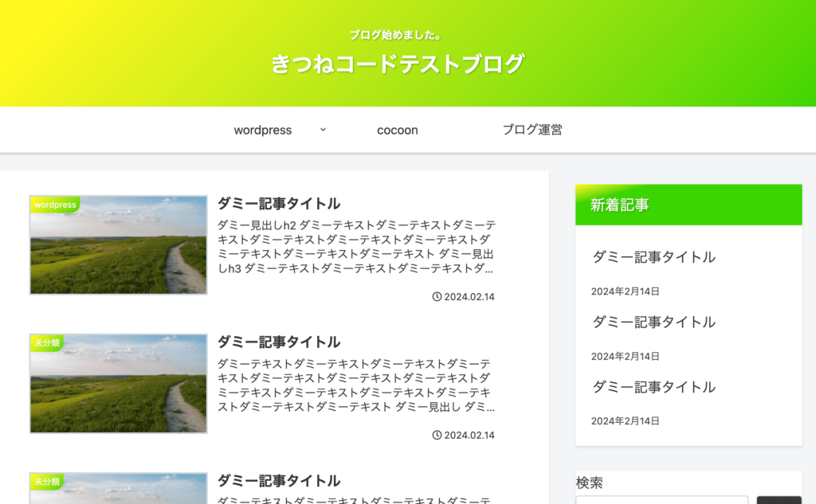Screen dimensions: 816x504
Task: Open the second post landscape thumbnail
Action: pyautogui.click(x=119, y=383)
